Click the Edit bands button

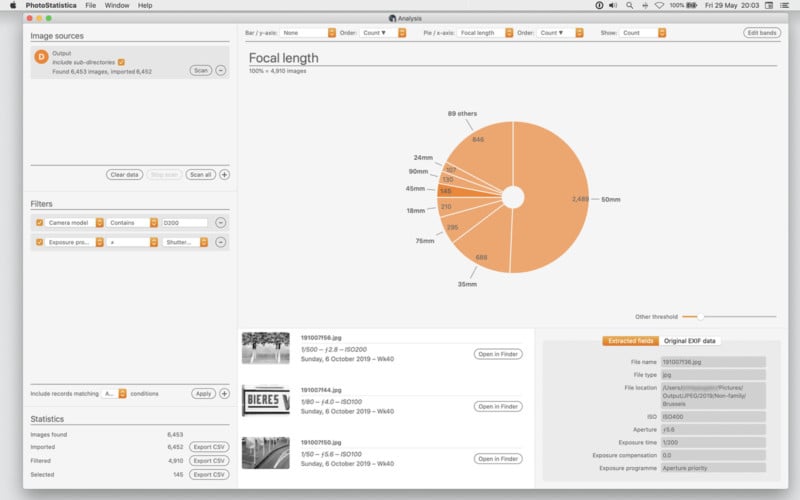click(x=762, y=33)
